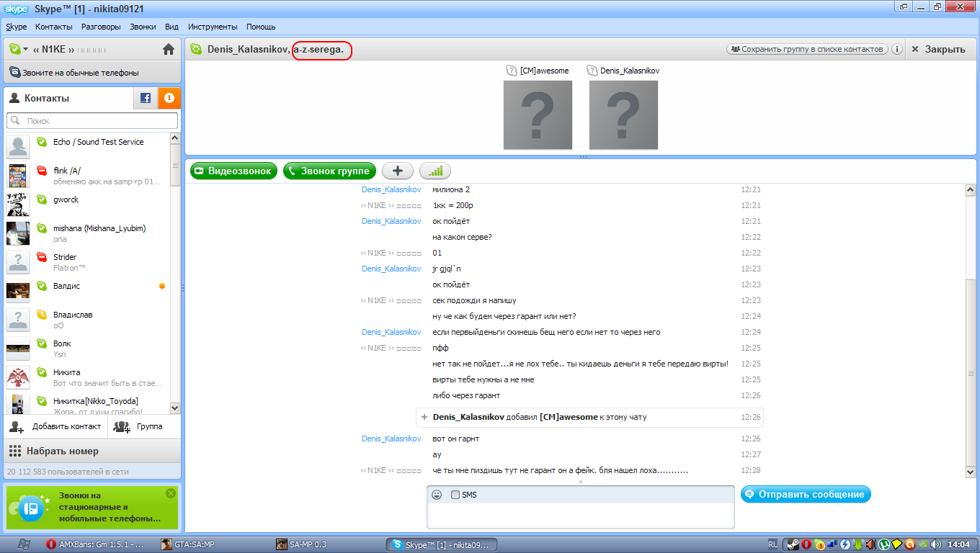Open the emoticon picker smiley
This screenshot has width=980, height=553.
[437, 495]
